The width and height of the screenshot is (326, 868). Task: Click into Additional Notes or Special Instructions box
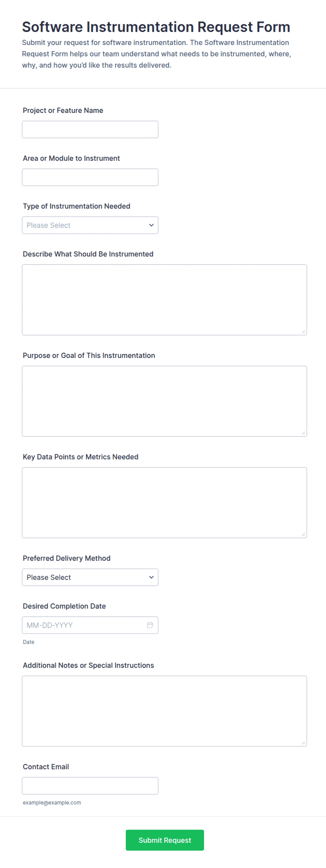(x=164, y=711)
